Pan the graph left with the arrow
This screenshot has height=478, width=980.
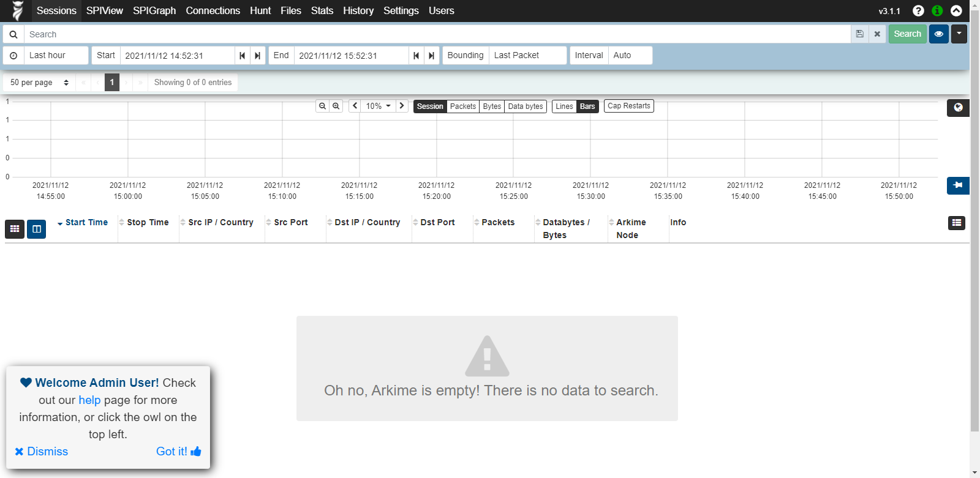[x=355, y=106]
